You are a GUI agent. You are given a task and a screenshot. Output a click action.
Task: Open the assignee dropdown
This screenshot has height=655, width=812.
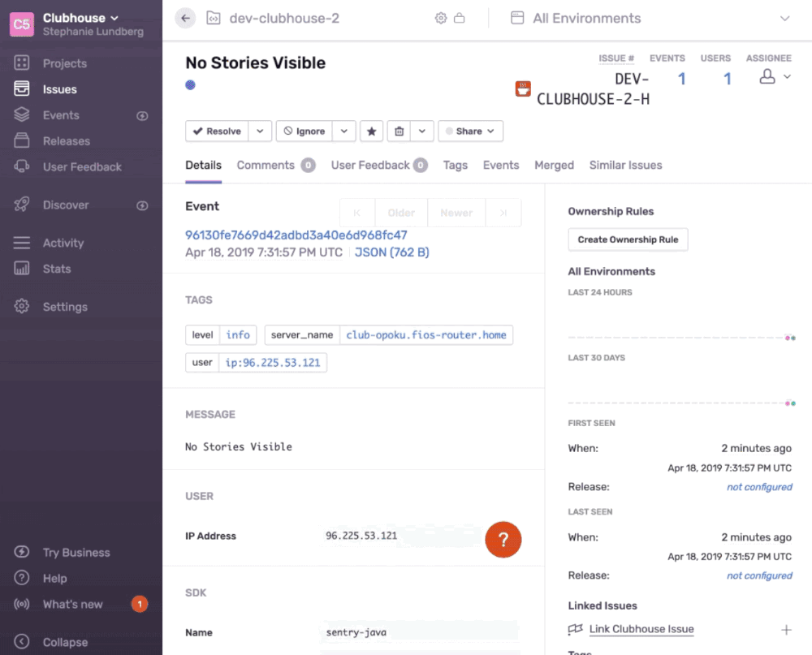775,77
